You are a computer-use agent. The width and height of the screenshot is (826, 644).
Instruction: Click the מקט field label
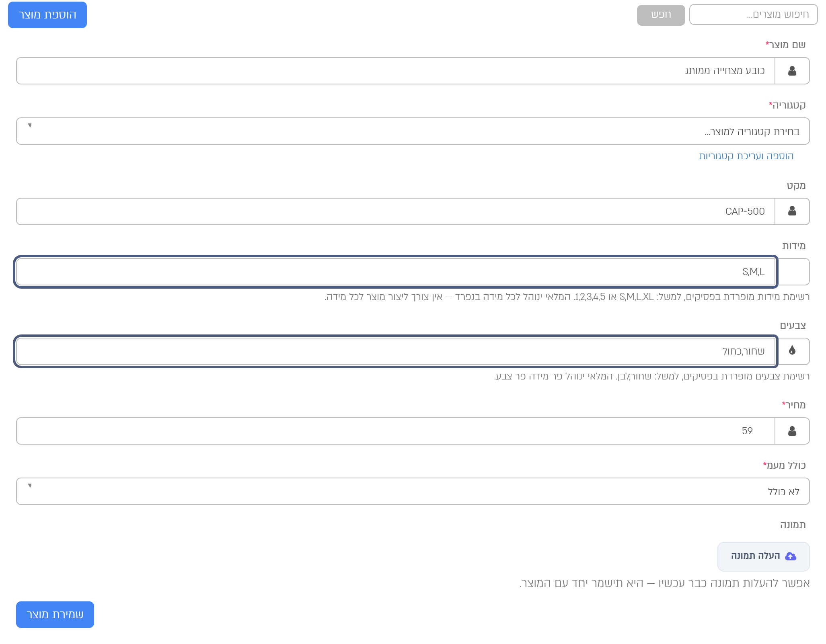(796, 185)
